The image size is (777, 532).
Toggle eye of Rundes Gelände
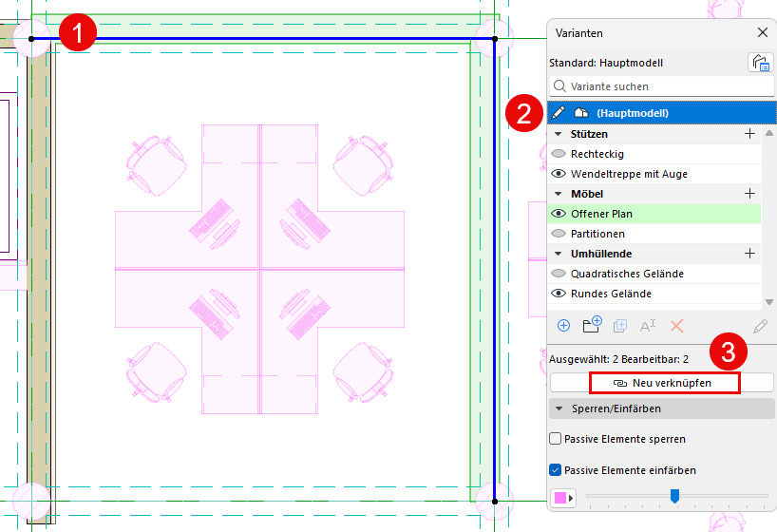559,294
